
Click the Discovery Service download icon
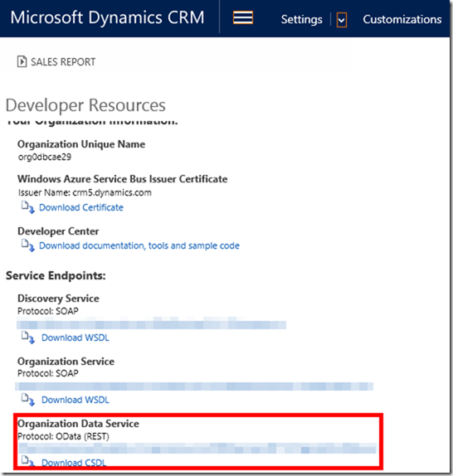[x=28, y=338]
